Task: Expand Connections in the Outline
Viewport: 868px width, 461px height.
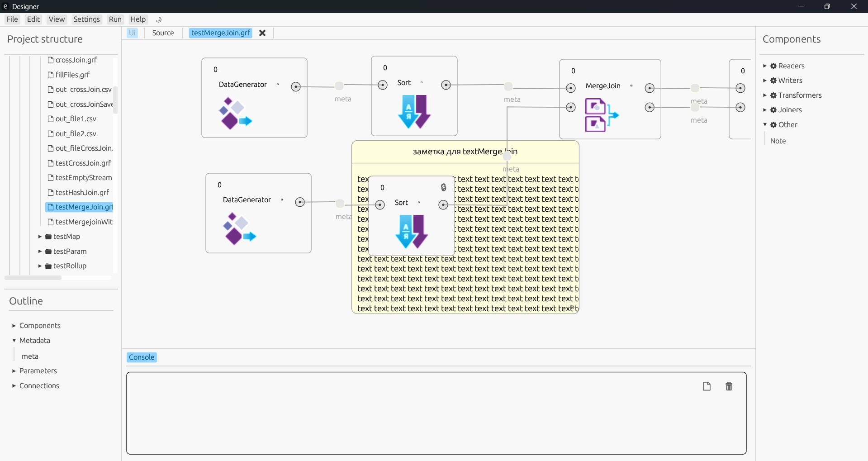Action: click(x=14, y=386)
